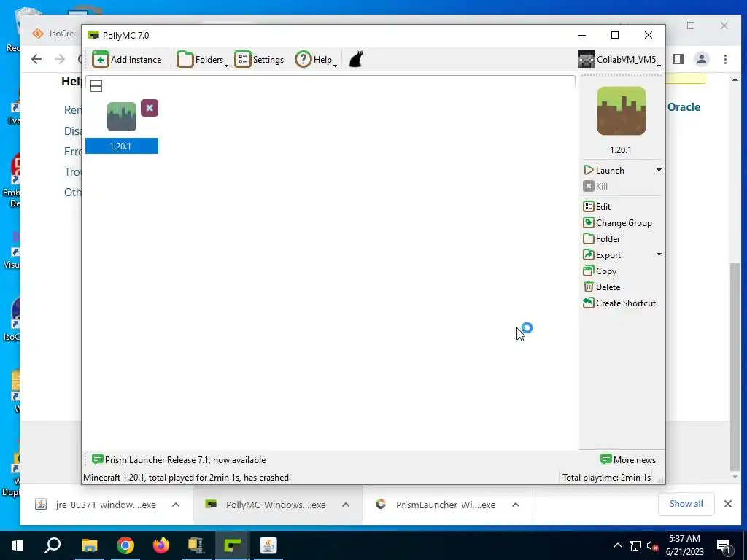Close the browser downloads bar
Viewport: 747px width, 560px height.
[727, 504]
